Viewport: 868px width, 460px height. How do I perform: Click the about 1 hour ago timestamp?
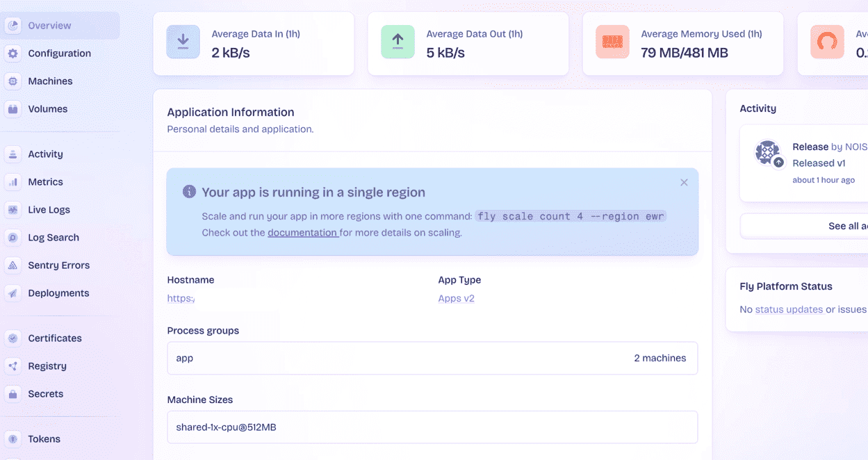point(824,180)
